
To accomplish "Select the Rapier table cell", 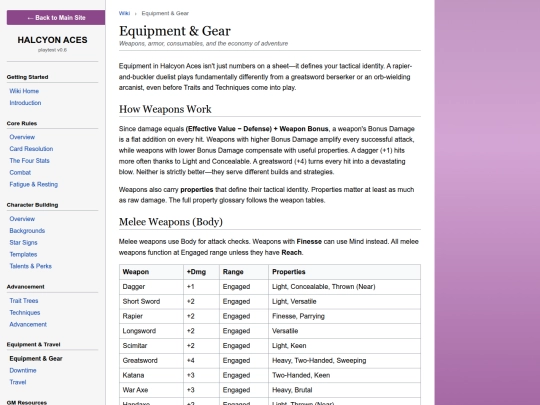I will pos(152,316).
